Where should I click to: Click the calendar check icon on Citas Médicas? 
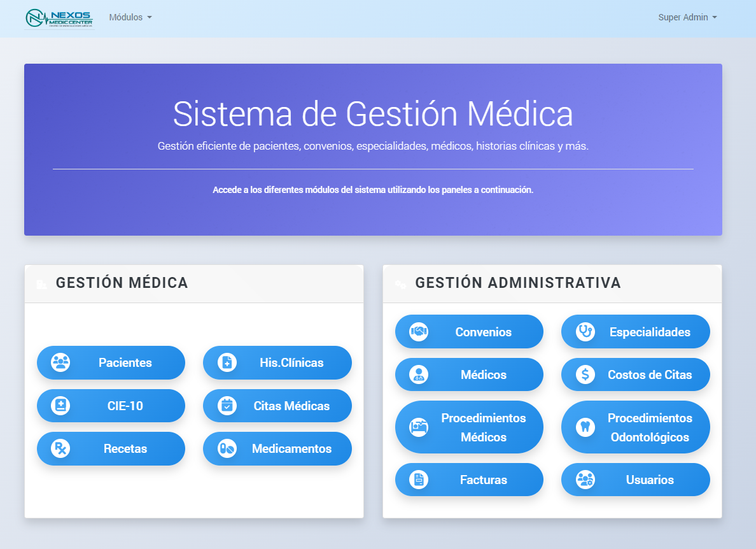(x=227, y=406)
